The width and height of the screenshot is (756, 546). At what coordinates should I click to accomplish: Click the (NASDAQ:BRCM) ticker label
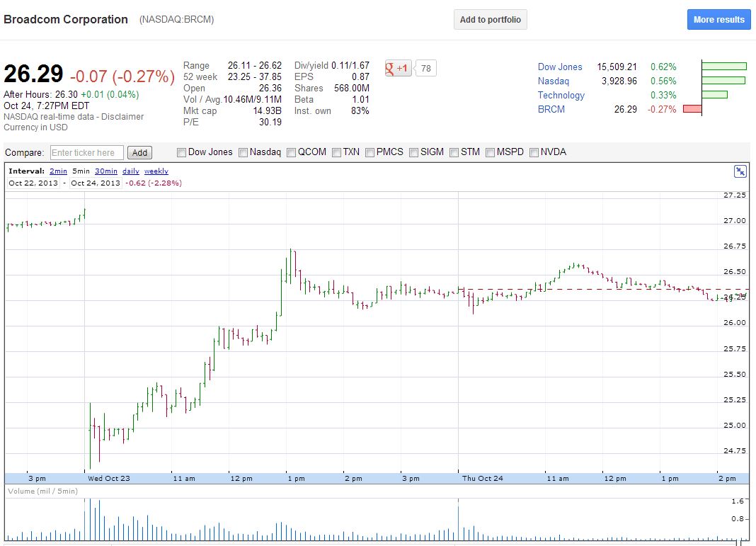(176, 20)
